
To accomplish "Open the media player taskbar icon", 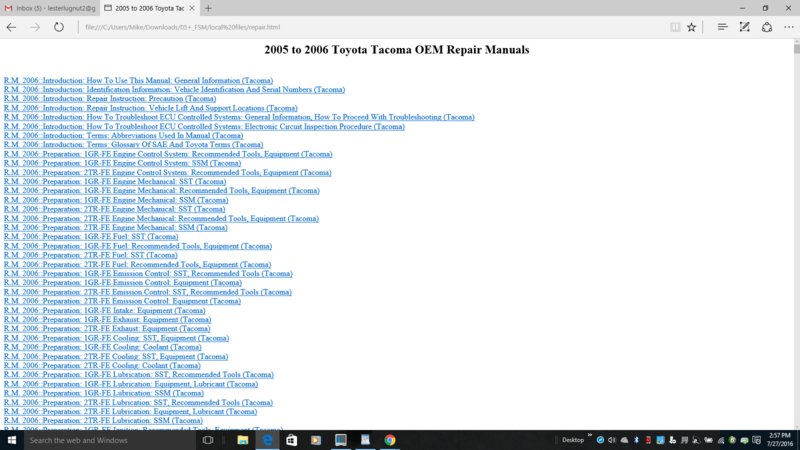I will coord(316,440).
